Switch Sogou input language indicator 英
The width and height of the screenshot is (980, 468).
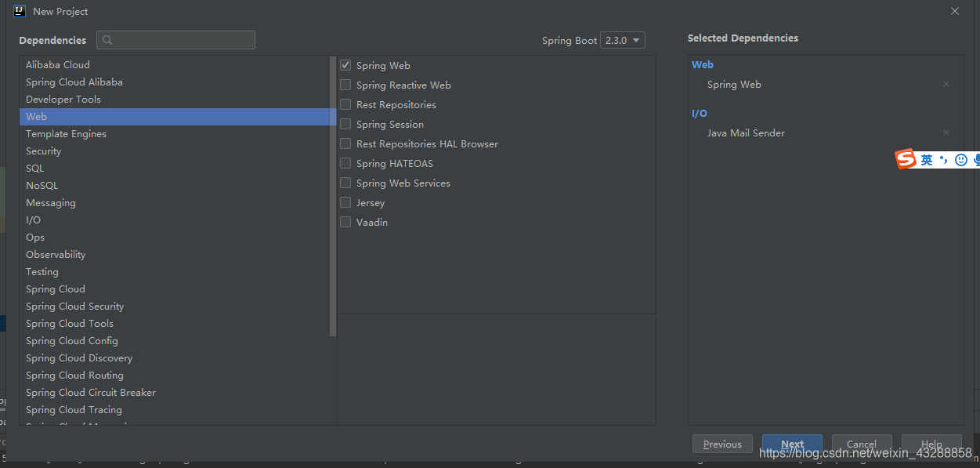(927, 160)
